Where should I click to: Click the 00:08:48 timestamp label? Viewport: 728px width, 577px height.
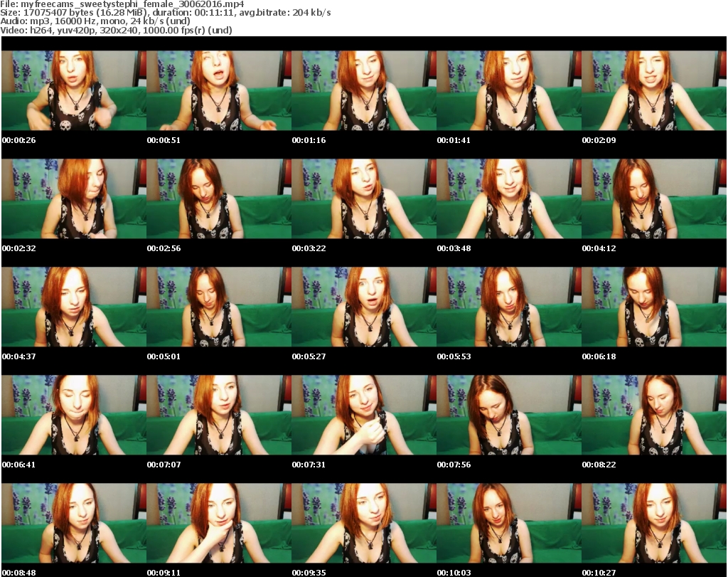pyautogui.click(x=19, y=573)
